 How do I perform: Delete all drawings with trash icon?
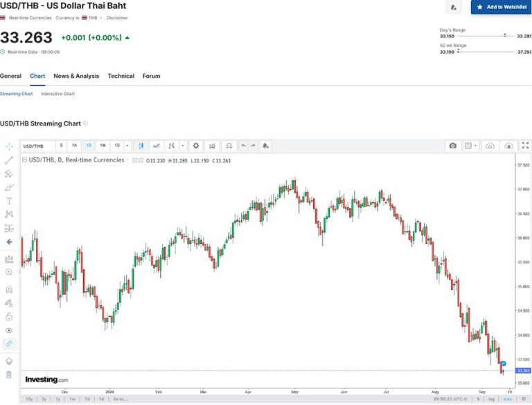9,374
